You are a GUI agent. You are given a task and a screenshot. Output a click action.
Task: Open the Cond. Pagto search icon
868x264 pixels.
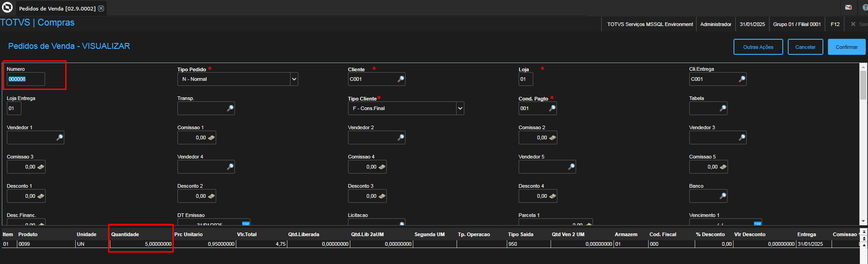pyautogui.click(x=552, y=108)
